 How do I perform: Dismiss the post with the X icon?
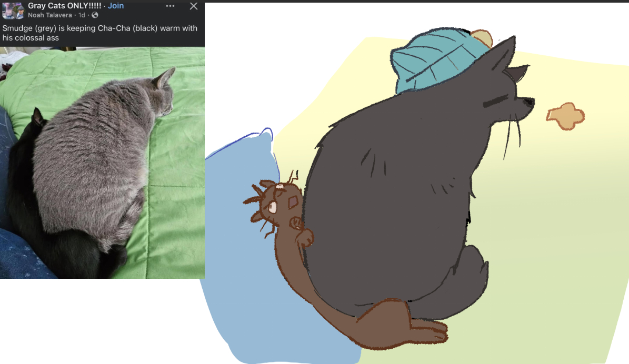point(194,6)
